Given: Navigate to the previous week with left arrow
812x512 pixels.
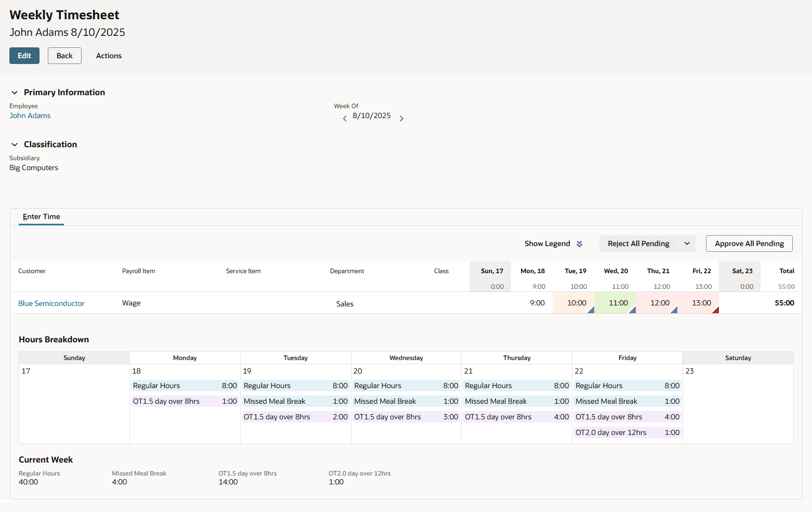Looking at the screenshot, I should (345, 118).
